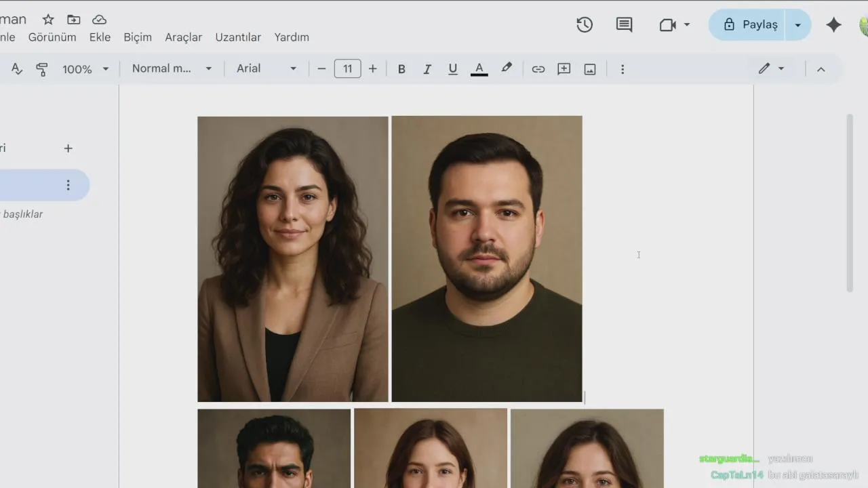
Task: Open text color picker
Action: pos(479,69)
